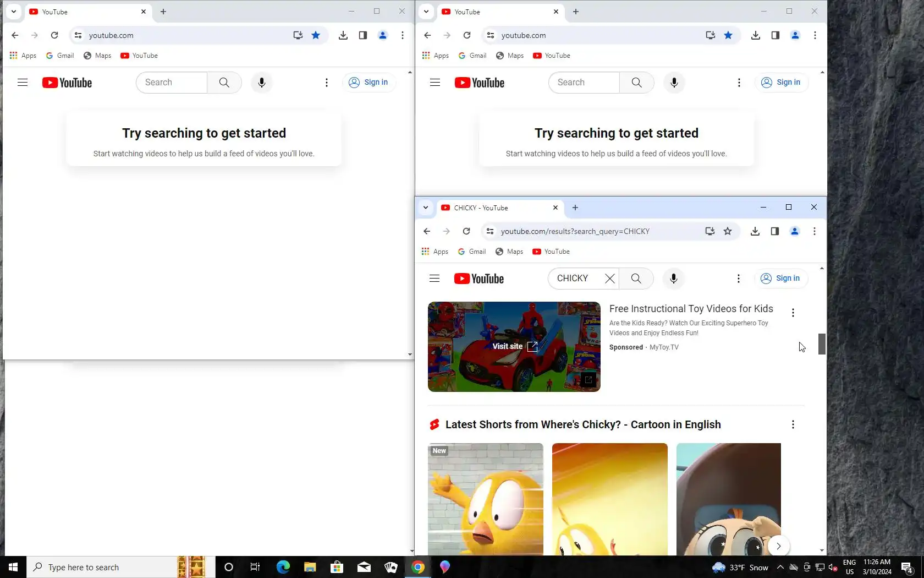Open the tab search dropdown in top-left window
This screenshot has width=924, height=578.
pos(14,12)
